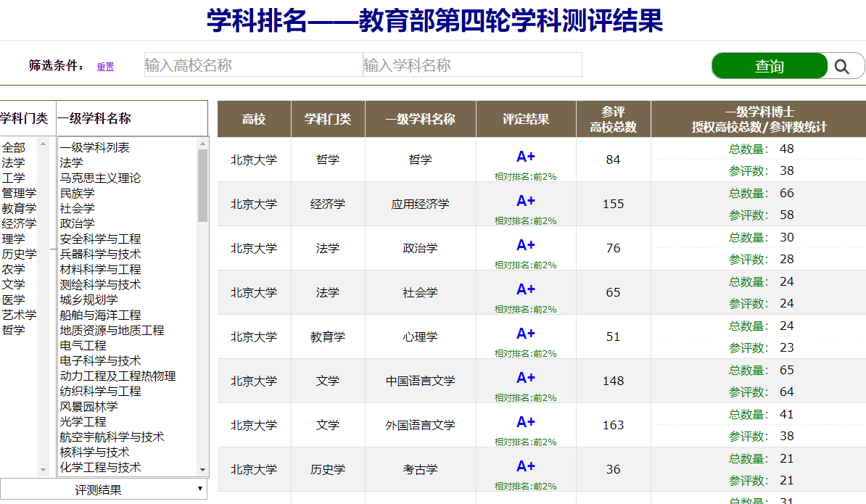Choose 电气工程 from the discipline list
This screenshot has height=504, width=866.
[x=83, y=345]
